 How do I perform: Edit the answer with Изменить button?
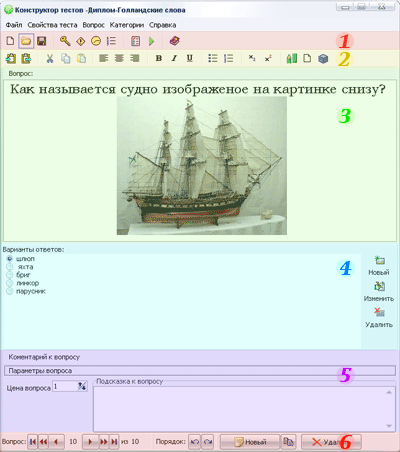(379, 292)
